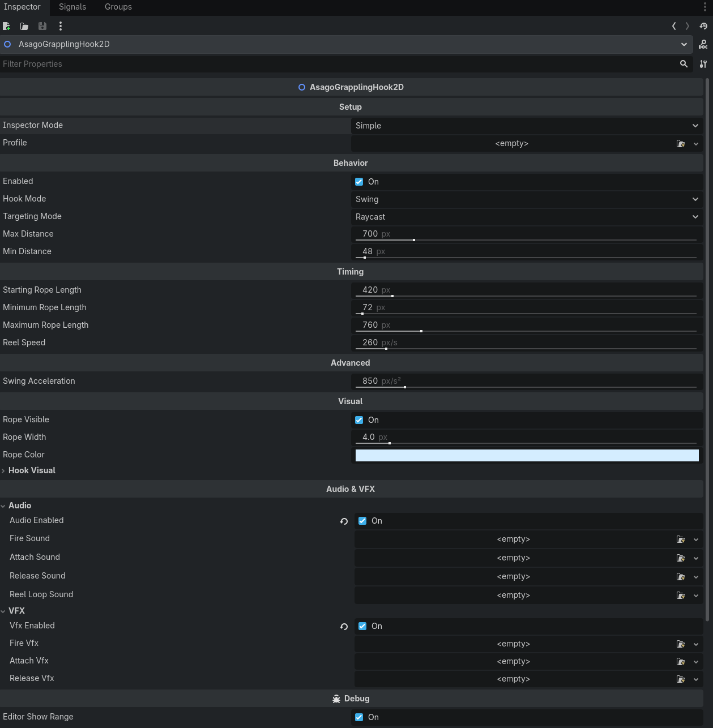Viewport: 713px width, 728px height.
Task: Open documentation for this node
Action: click(703, 44)
